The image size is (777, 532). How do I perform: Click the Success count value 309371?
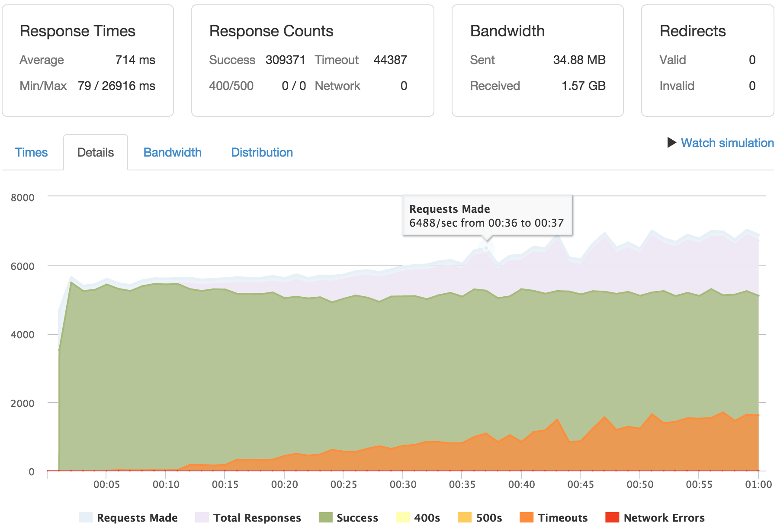click(285, 60)
